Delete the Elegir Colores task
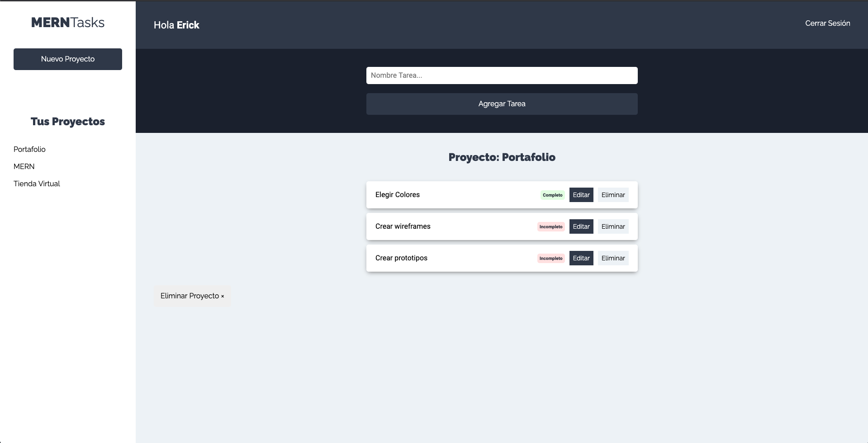This screenshot has width=868, height=443. pos(613,195)
